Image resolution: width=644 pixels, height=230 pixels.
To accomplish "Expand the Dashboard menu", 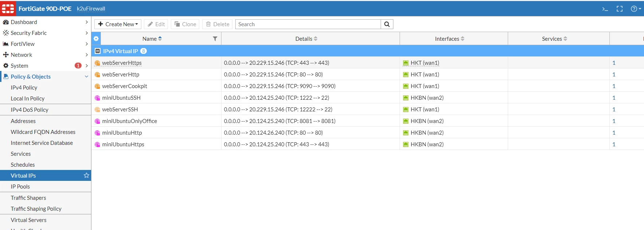I will pos(46,22).
